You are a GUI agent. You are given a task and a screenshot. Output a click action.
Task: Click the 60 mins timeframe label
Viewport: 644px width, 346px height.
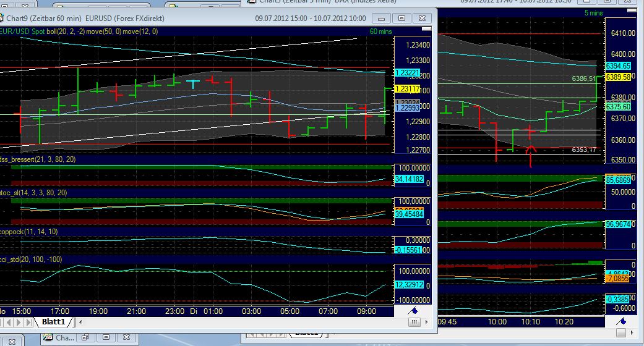coord(380,31)
